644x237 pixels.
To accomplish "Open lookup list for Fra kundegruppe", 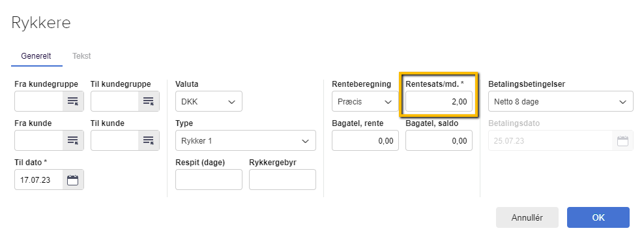I will (x=73, y=101).
